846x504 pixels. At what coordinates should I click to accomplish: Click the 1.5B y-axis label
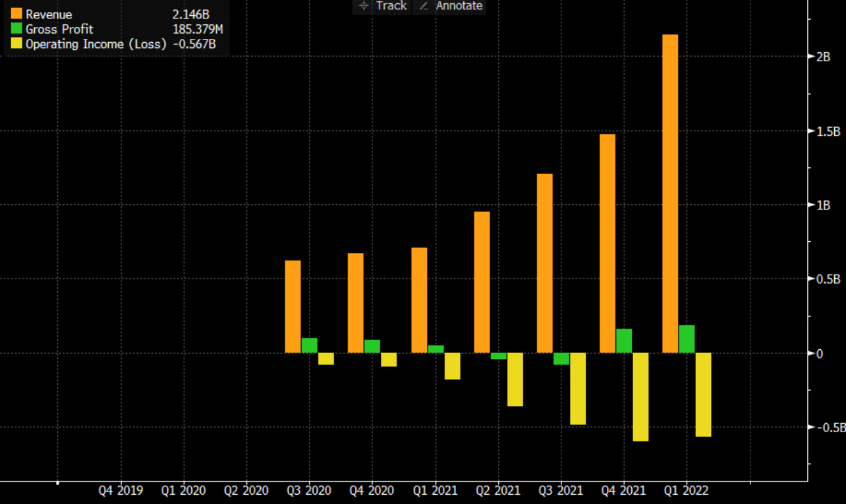pyautogui.click(x=828, y=131)
